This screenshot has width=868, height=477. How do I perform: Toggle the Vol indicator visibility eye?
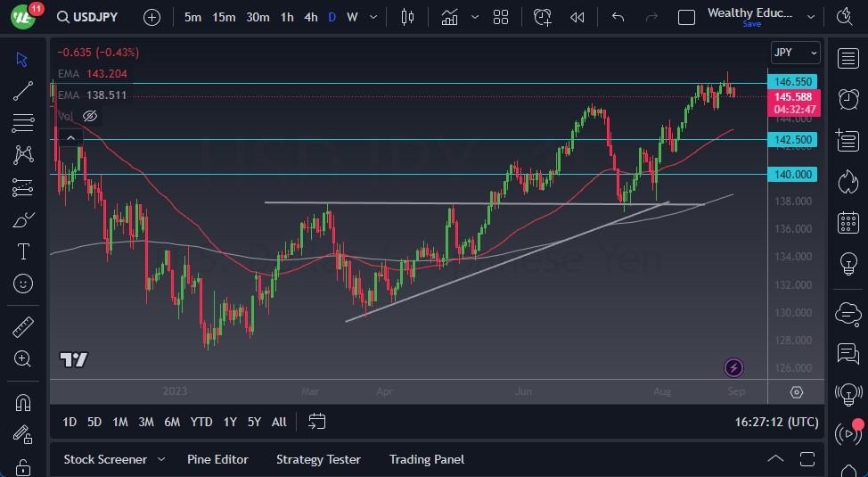(89, 116)
